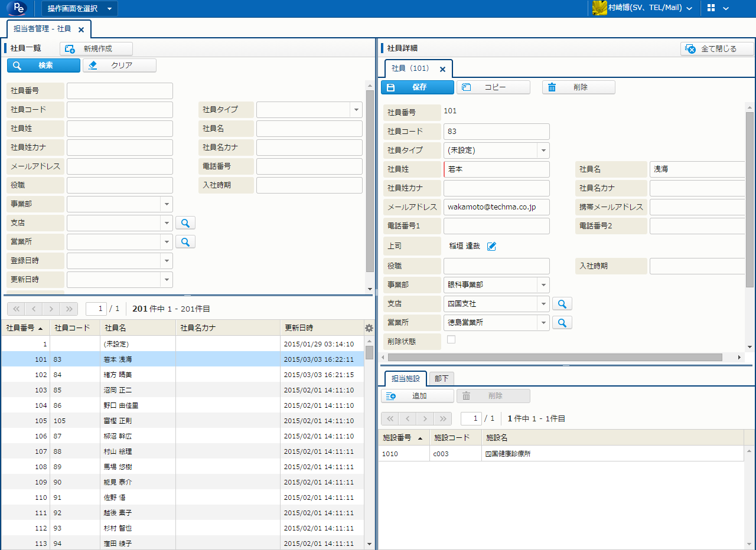Click the search icon beside 支店 in search form
The width and height of the screenshot is (756, 550).
(185, 223)
